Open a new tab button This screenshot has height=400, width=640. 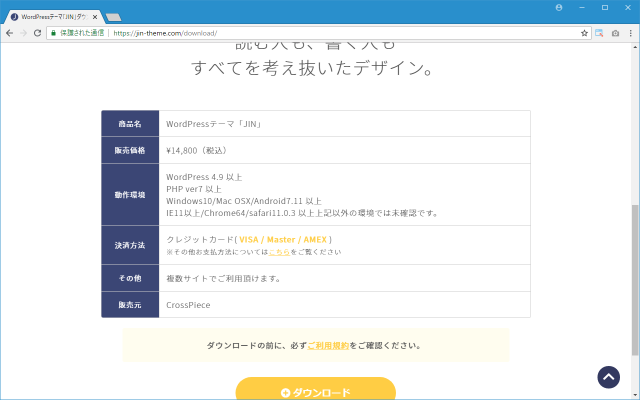113,17
